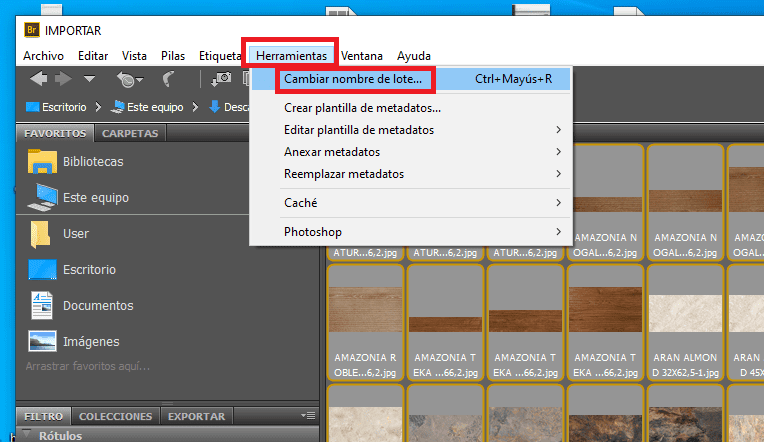Expand the Reemplazar metadatos submenu
The image size is (764, 442).
point(411,174)
